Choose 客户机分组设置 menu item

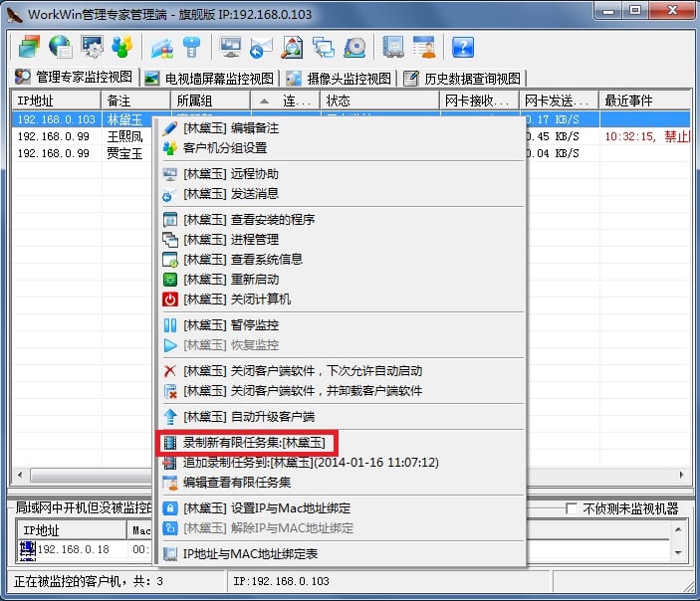click(x=340, y=148)
